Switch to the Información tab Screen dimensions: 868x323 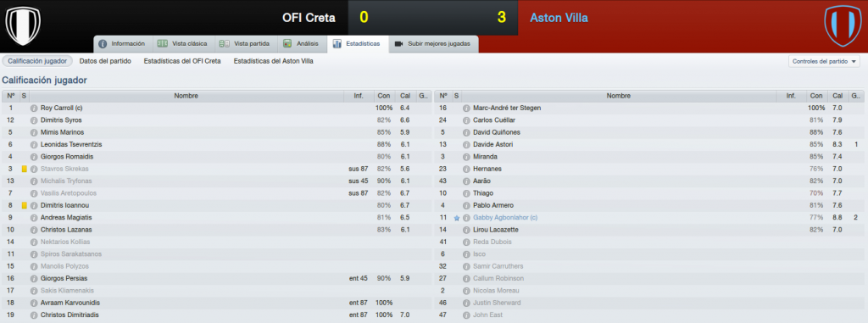pyautogui.click(x=122, y=44)
